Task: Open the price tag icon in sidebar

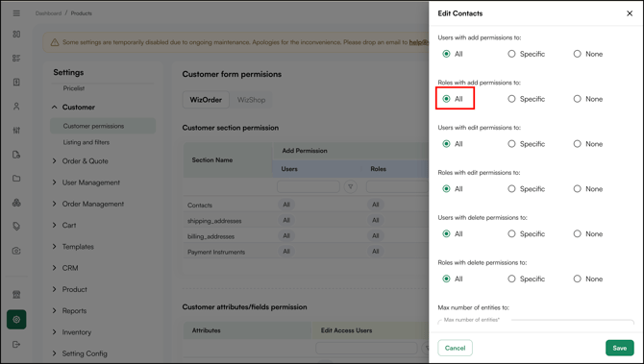Action: [x=16, y=226]
